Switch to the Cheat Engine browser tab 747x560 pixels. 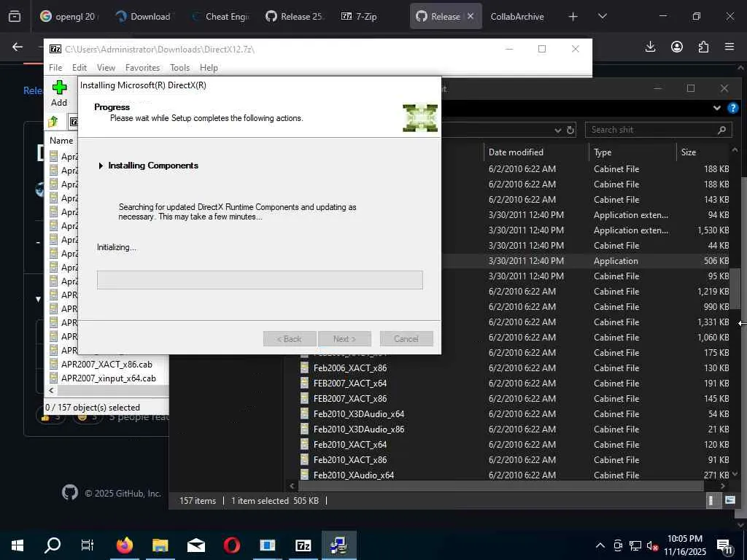[x=220, y=17]
